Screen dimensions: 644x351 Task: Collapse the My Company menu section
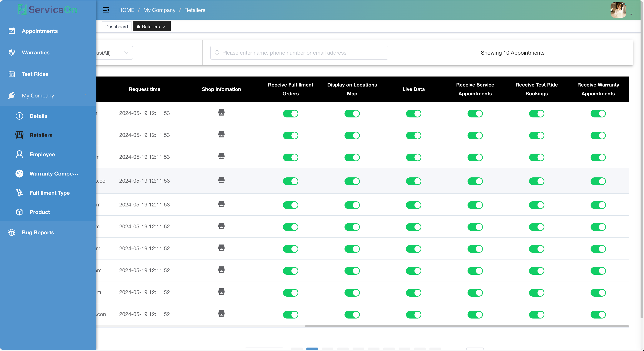click(x=86, y=95)
